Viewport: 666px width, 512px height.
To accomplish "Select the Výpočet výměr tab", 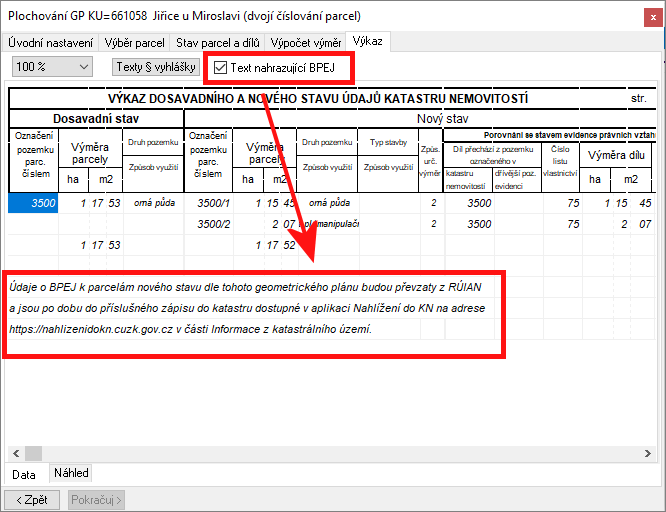I will click(304, 43).
